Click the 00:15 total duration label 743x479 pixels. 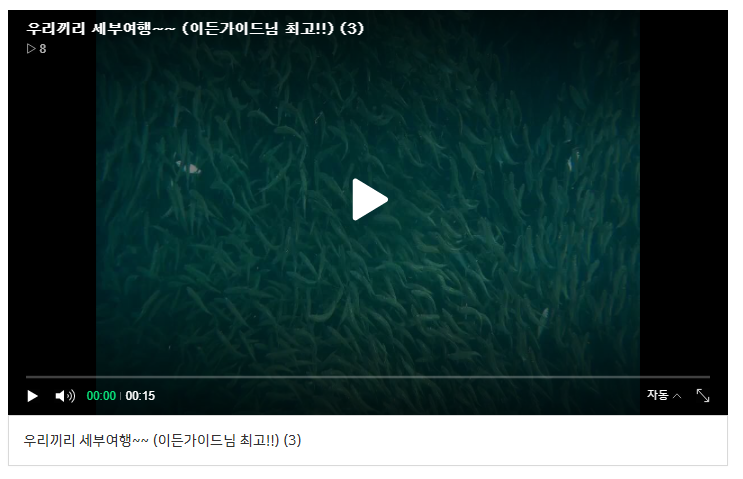[x=140, y=396]
